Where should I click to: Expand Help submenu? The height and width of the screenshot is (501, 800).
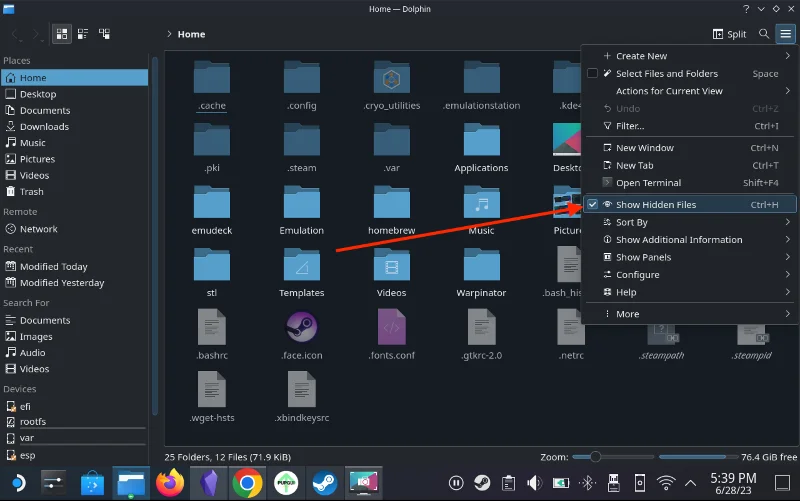coord(689,292)
